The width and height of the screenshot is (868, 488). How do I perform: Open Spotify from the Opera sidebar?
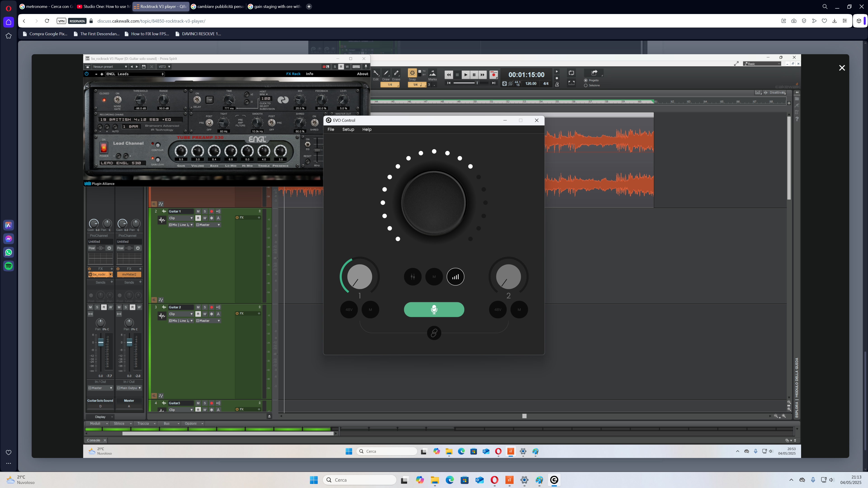tap(9, 266)
